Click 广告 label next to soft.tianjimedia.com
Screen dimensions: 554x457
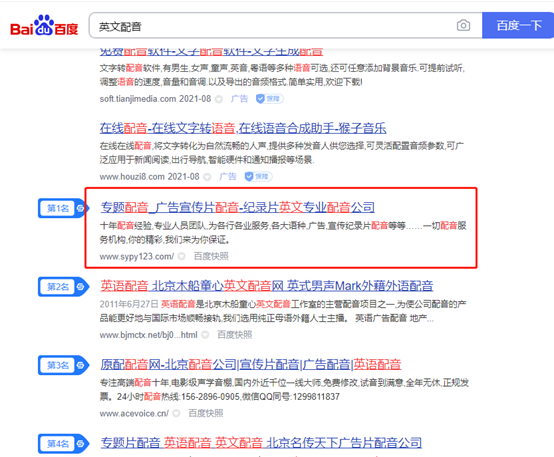(240, 99)
